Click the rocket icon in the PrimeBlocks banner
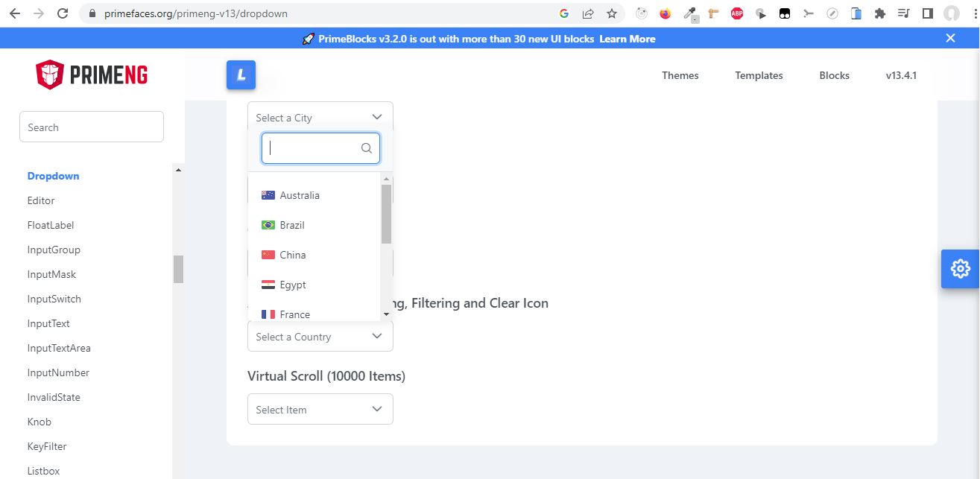The height and width of the screenshot is (479, 980). [x=309, y=38]
